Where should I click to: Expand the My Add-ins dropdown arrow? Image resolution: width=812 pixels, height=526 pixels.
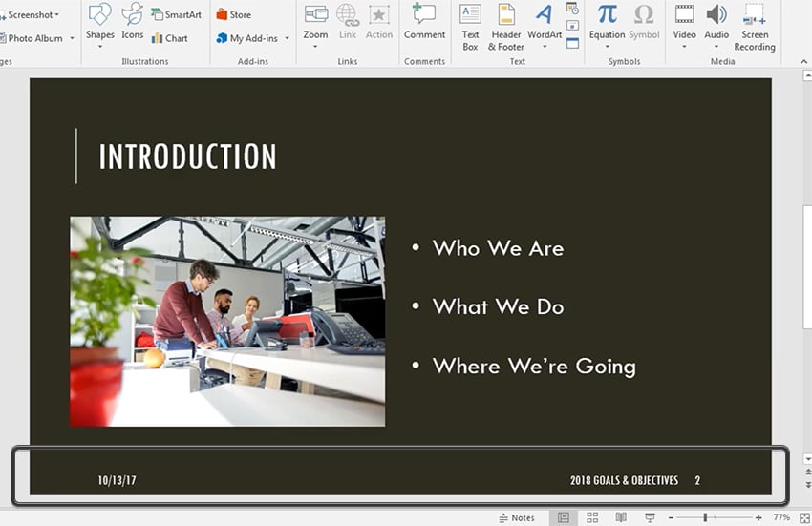click(287, 38)
